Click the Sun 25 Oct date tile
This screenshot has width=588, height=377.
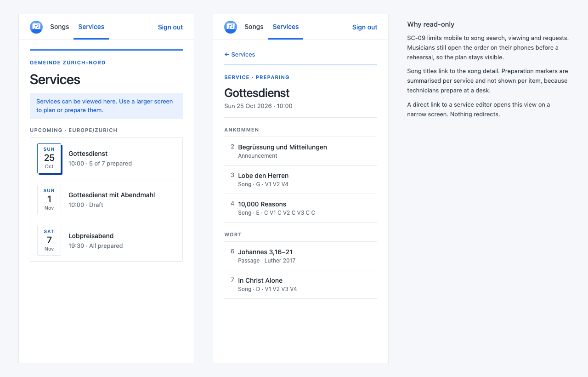tap(49, 158)
